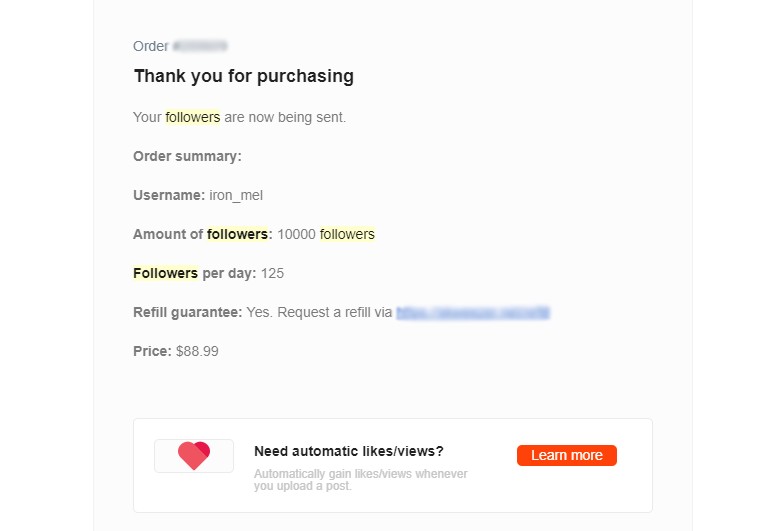The image size is (779, 531).
Task: Click the orange "Learn more" button
Action: (x=566, y=456)
